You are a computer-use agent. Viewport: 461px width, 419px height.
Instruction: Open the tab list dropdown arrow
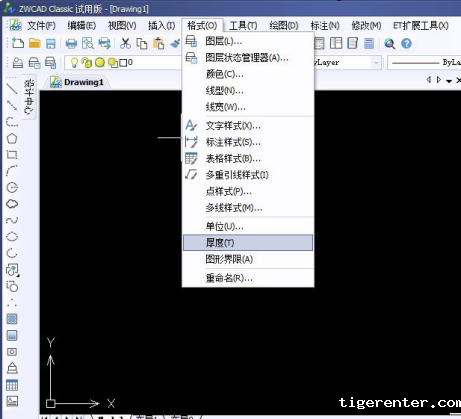[449, 81]
